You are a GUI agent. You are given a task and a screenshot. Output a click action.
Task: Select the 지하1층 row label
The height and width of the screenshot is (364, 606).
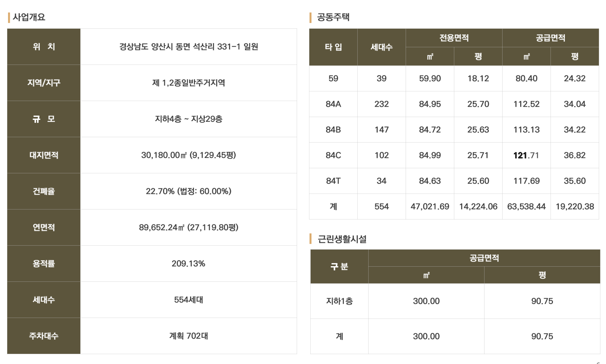click(x=339, y=301)
